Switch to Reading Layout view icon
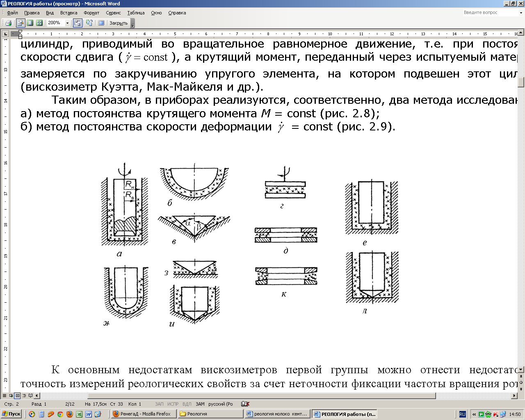Image resolution: width=525 pixels, height=420 pixels. 30,396
